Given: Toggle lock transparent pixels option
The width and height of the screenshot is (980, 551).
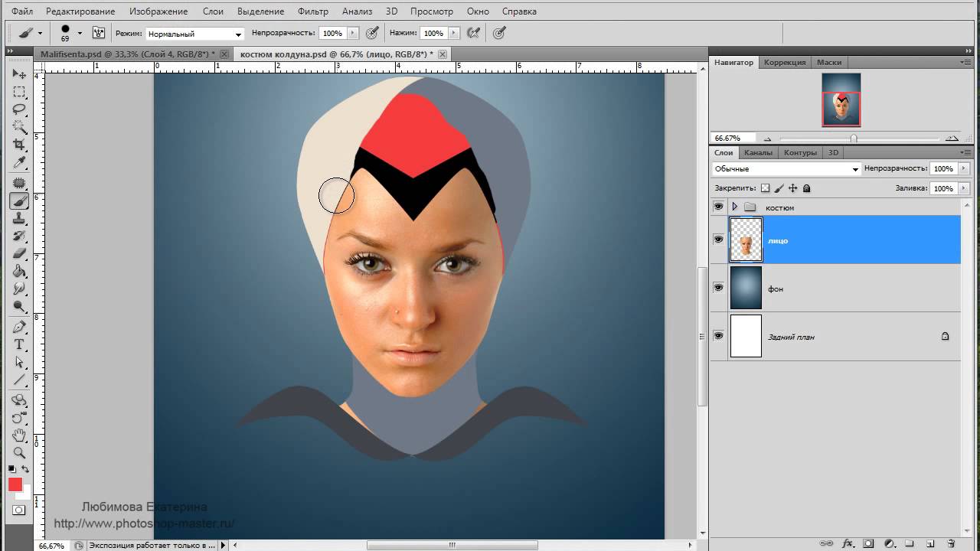Looking at the screenshot, I should [764, 188].
